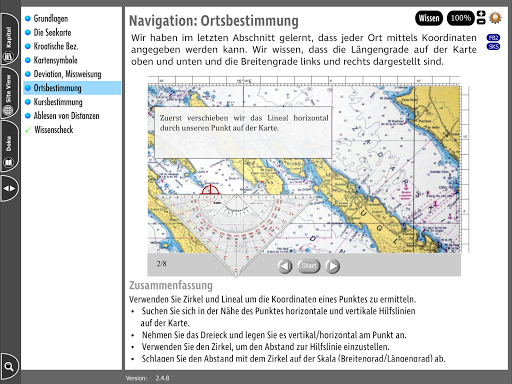Click the SKS badge

493,46
